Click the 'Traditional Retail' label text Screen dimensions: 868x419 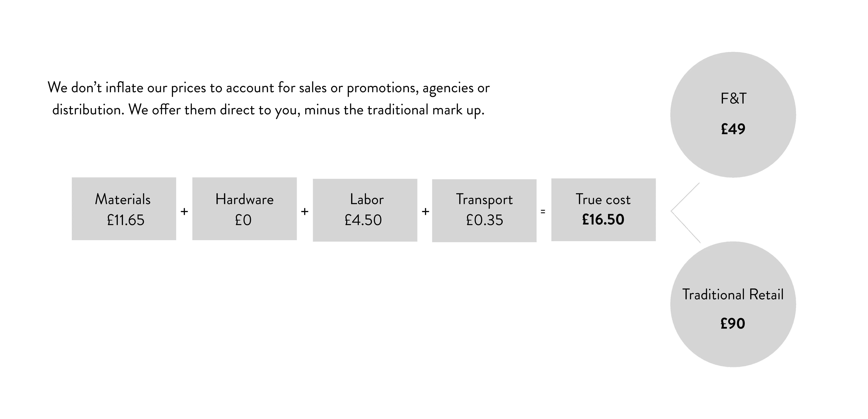point(733,294)
